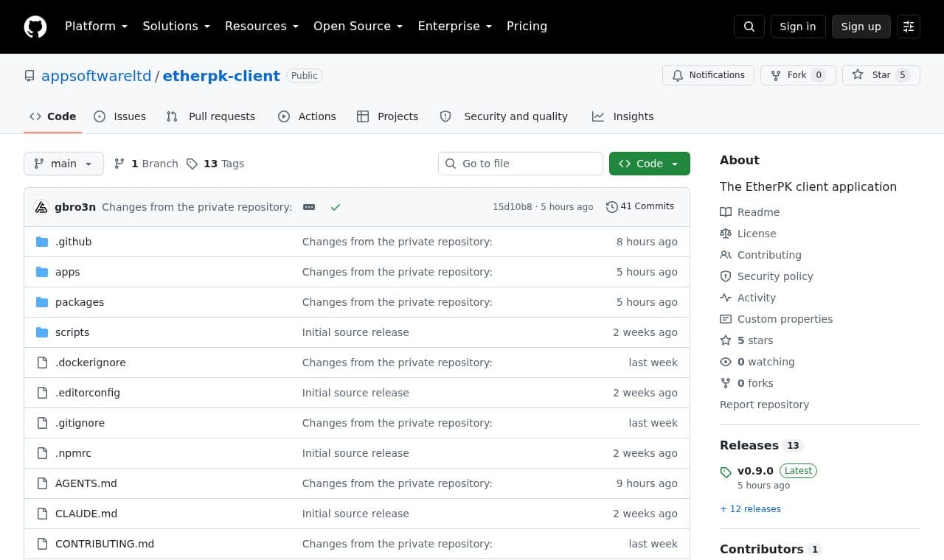944x560 pixels.
Task: Open the Readme link in About
Action: [750, 212]
